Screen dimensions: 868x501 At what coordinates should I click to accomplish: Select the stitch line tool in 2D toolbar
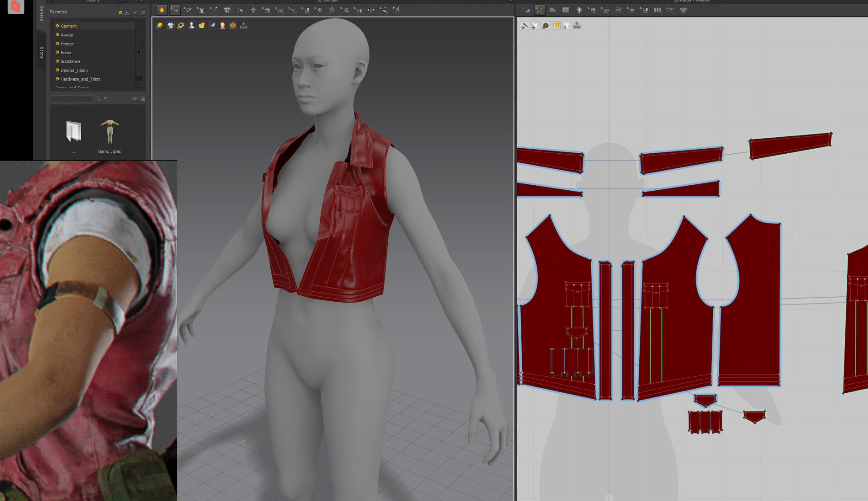point(670,10)
